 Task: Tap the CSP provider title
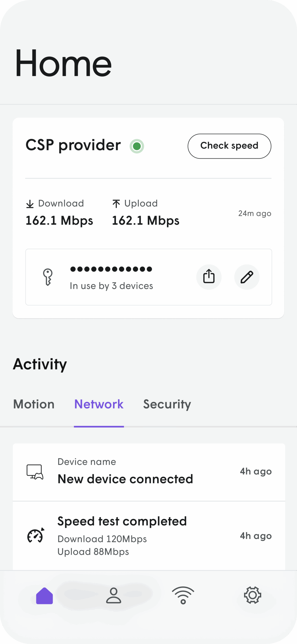pyautogui.click(x=73, y=145)
